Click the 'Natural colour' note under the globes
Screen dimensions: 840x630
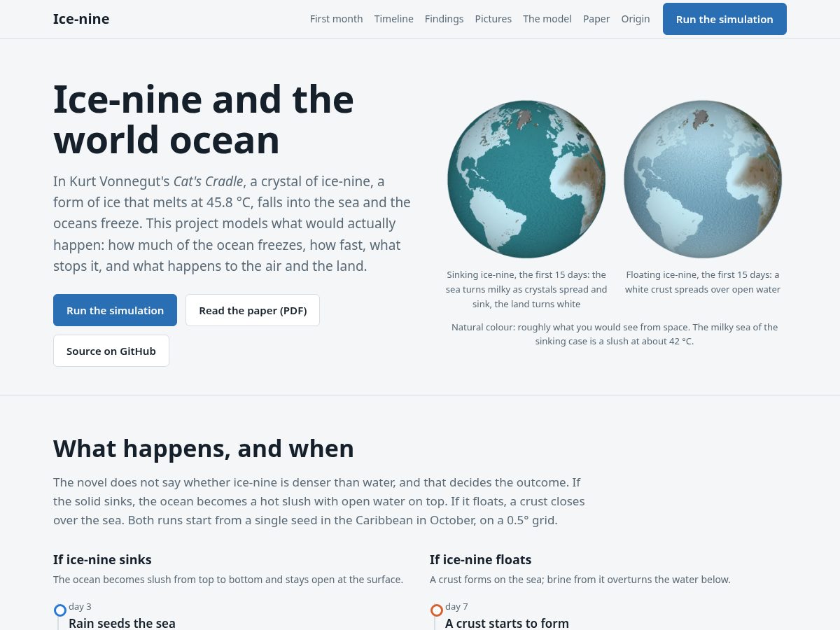pos(615,334)
